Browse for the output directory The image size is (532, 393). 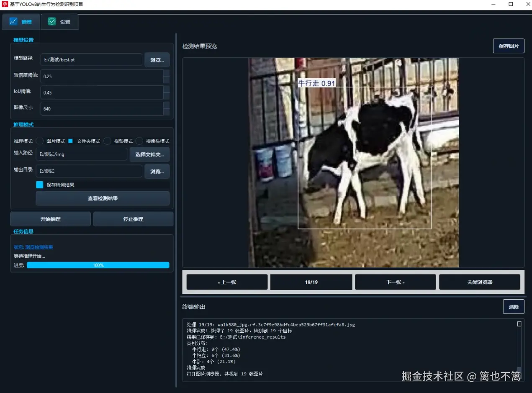click(x=157, y=171)
